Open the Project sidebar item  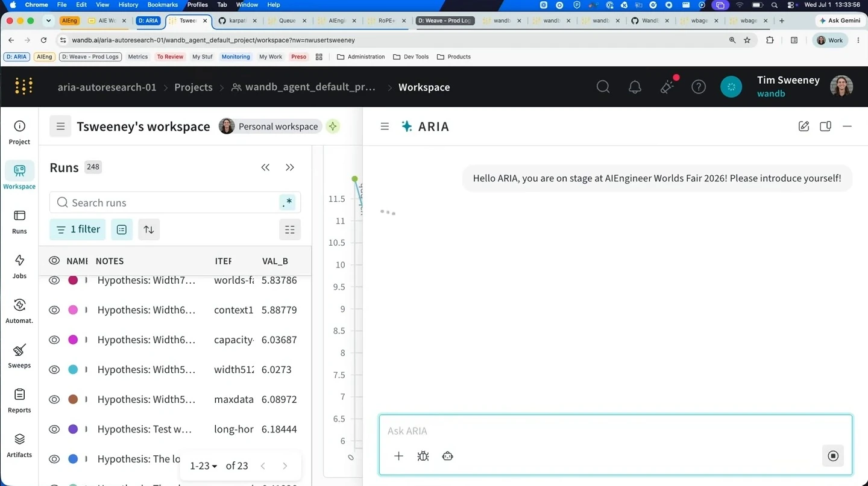coord(19,132)
